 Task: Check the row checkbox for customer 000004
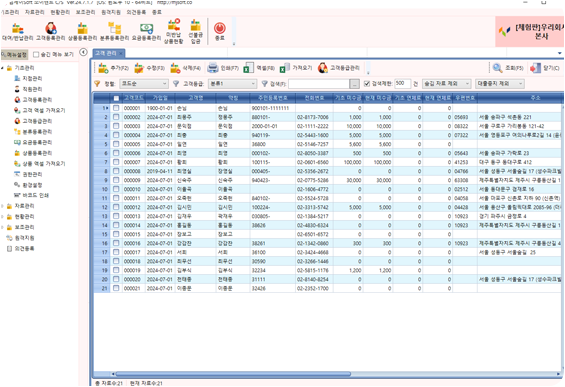(x=116, y=135)
